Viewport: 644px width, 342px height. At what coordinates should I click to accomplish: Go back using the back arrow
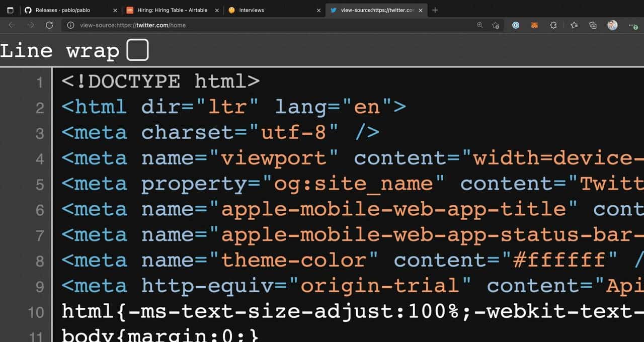(12, 25)
